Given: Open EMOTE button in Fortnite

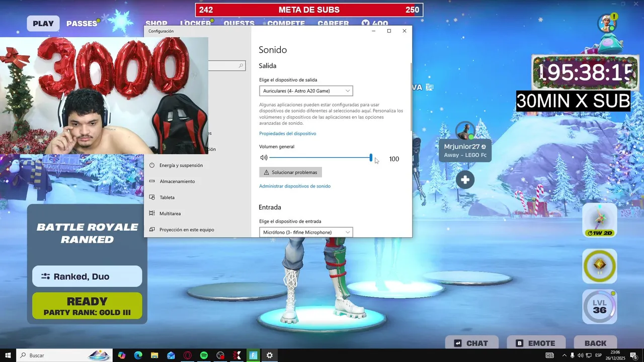Looking at the screenshot, I should pyautogui.click(x=536, y=343).
